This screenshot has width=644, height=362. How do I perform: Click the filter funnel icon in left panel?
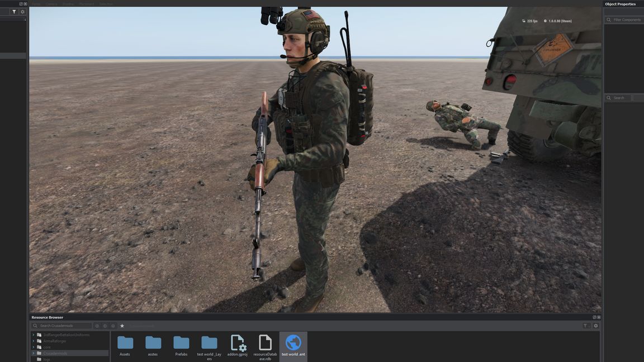(x=14, y=12)
